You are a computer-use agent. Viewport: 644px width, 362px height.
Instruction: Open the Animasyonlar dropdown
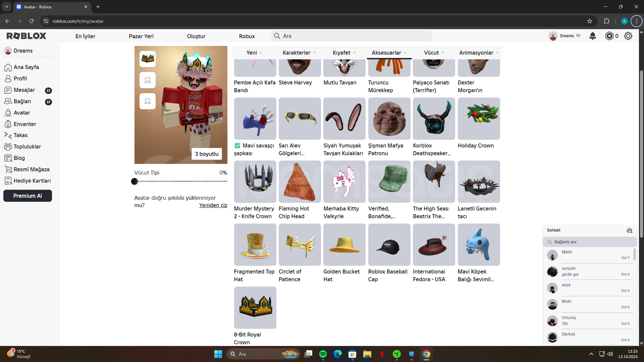[479, 53]
